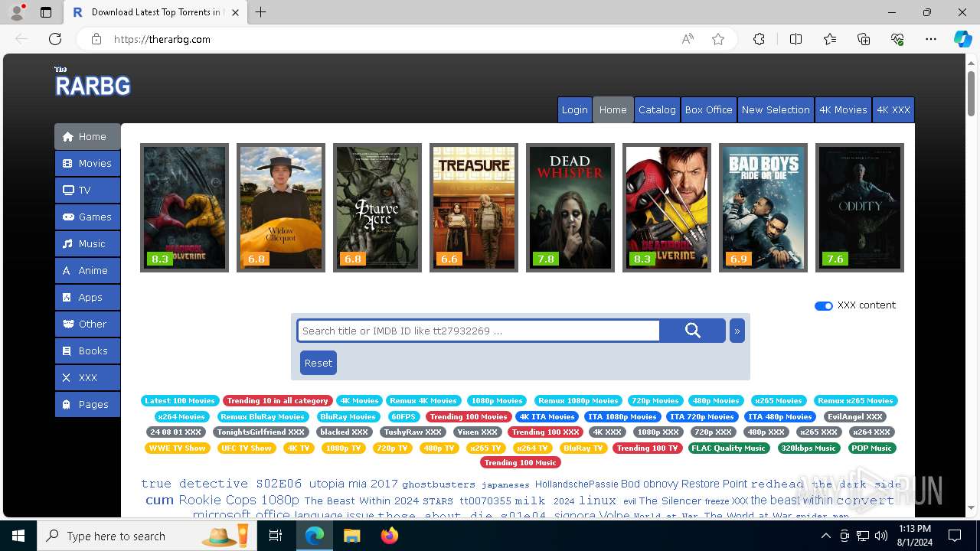Image resolution: width=980 pixels, height=551 pixels.
Task: Open Edge collections icon
Action: pos(864,39)
